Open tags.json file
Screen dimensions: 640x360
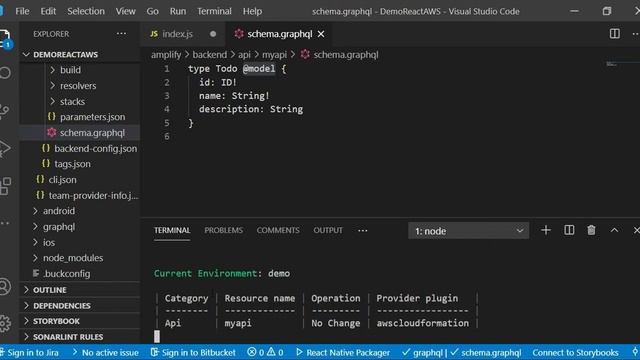(80, 164)
